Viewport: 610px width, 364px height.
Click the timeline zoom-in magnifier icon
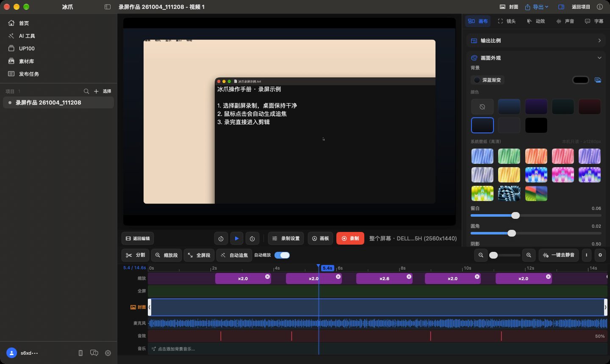click(529, 255)
